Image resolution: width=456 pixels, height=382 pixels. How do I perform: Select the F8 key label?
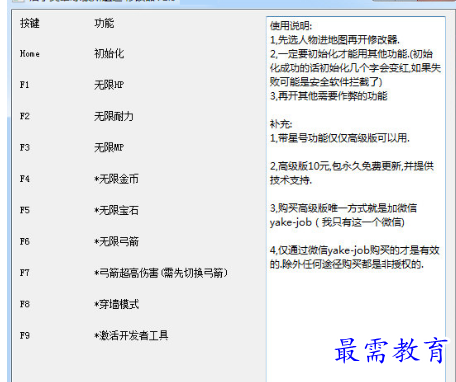point(25,304)
